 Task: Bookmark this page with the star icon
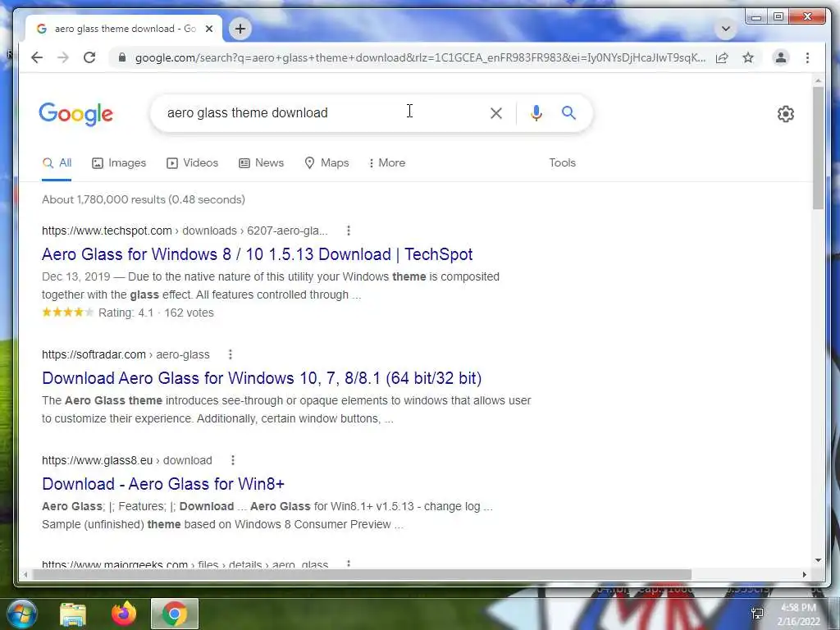coord(748,57)
